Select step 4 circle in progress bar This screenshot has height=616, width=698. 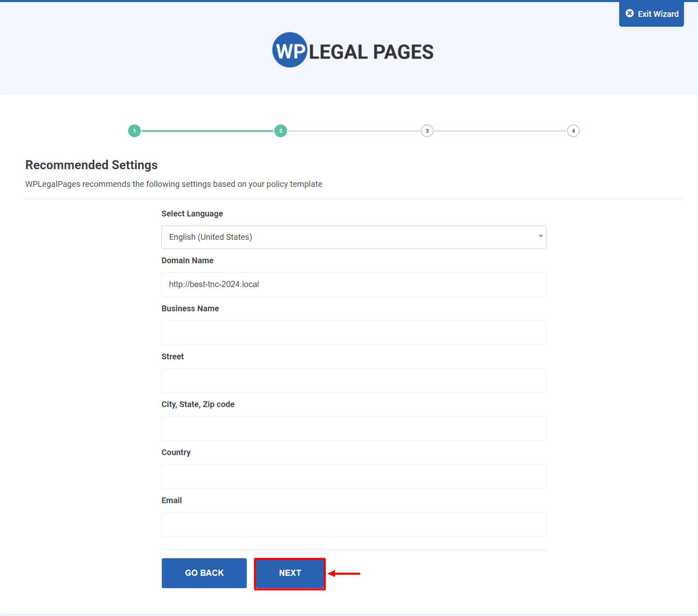[573, 131]
